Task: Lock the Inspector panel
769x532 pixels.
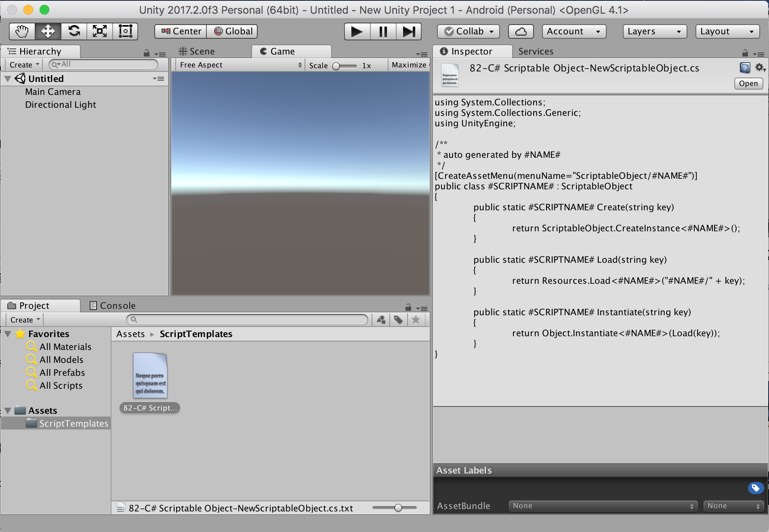Action: 745,53
